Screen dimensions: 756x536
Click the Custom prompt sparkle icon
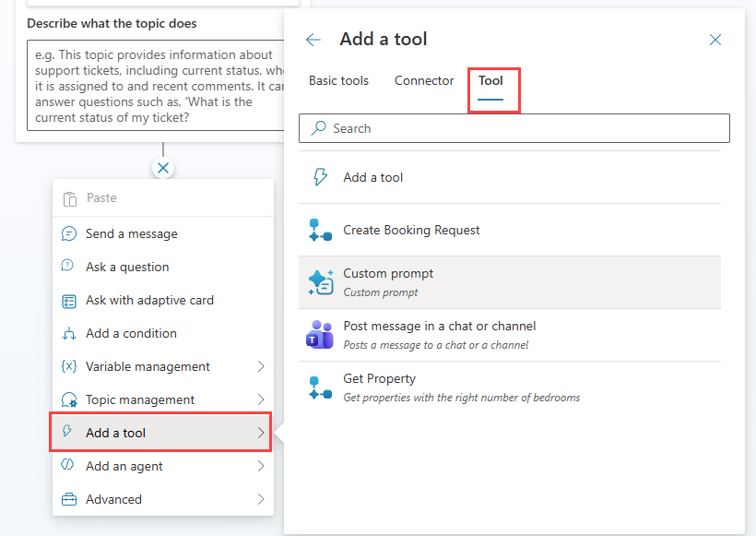click(x=321, y=282)
